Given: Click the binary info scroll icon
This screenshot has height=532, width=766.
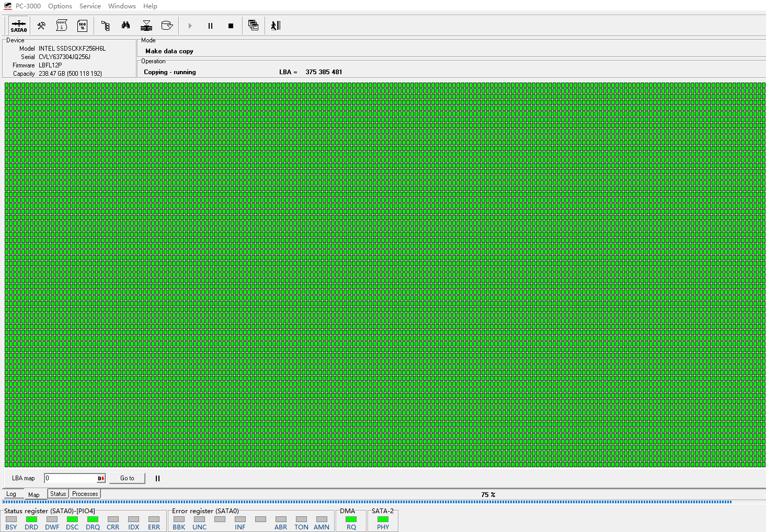Looking at the screenshot, I should 62,26.
